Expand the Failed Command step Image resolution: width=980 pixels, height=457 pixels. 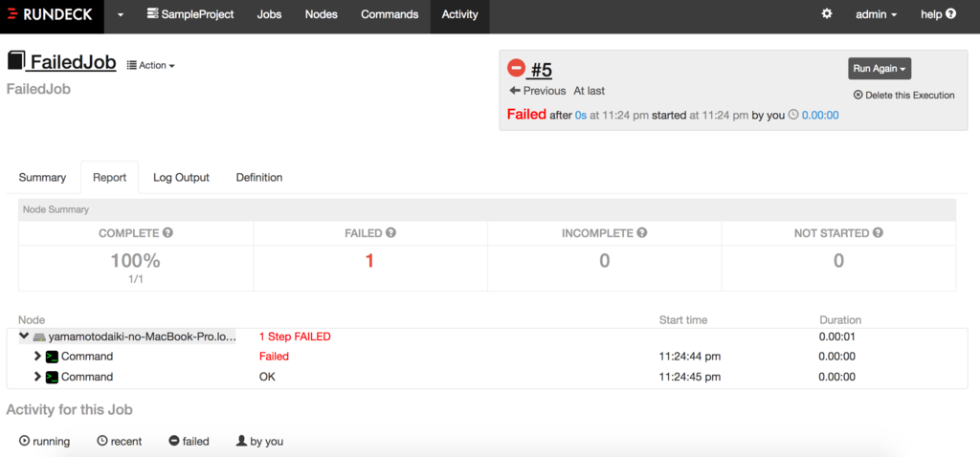click(x=37, y=357)
